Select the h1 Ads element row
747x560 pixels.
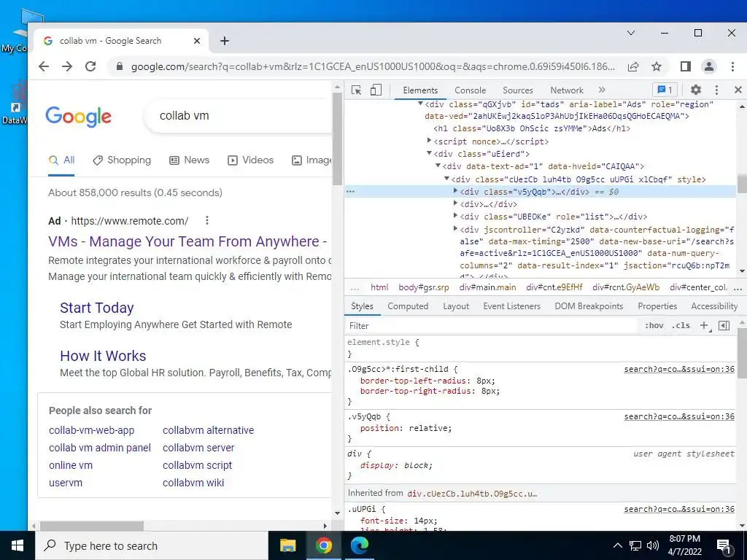pyautogui.click(x=532, y=128)
